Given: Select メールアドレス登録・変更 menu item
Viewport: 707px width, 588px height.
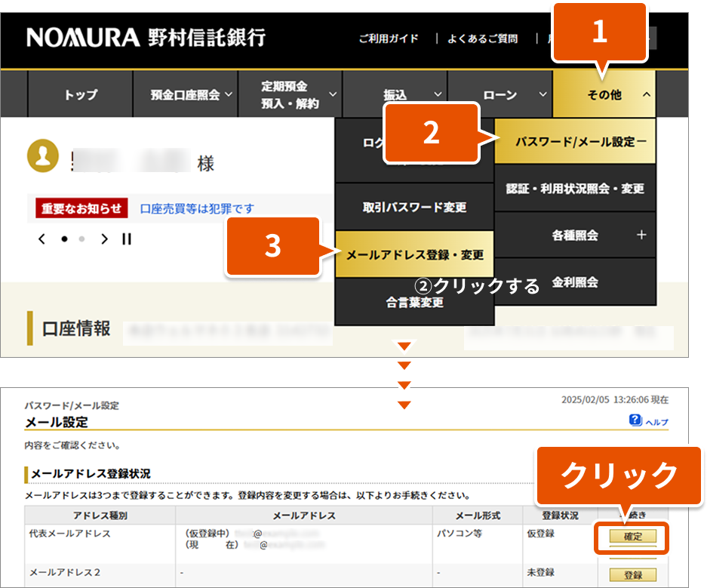Looking at the screenshot, I should 414,255.
